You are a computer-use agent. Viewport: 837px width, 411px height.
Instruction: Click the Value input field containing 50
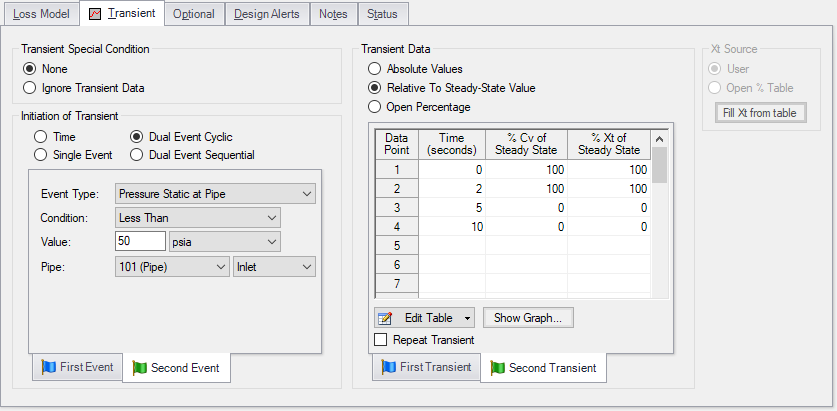coord(140,242)
